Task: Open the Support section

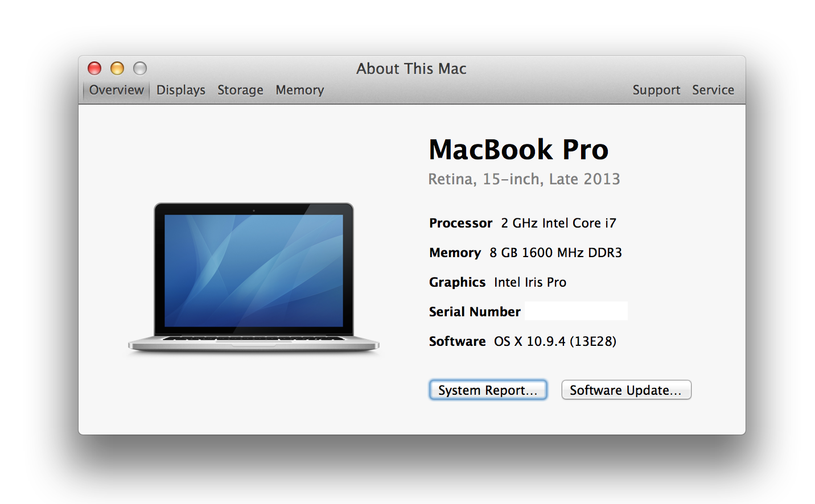Action: (x=656, y=90)
